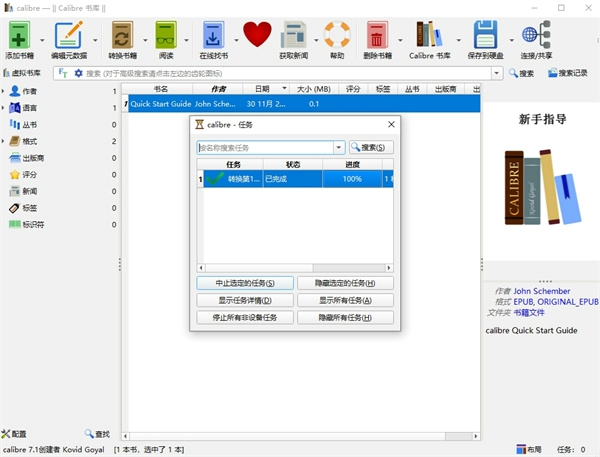Click the 转换书籍 (Convert books) icon
Screen dimensions: 600x457
tap(122, 35)
